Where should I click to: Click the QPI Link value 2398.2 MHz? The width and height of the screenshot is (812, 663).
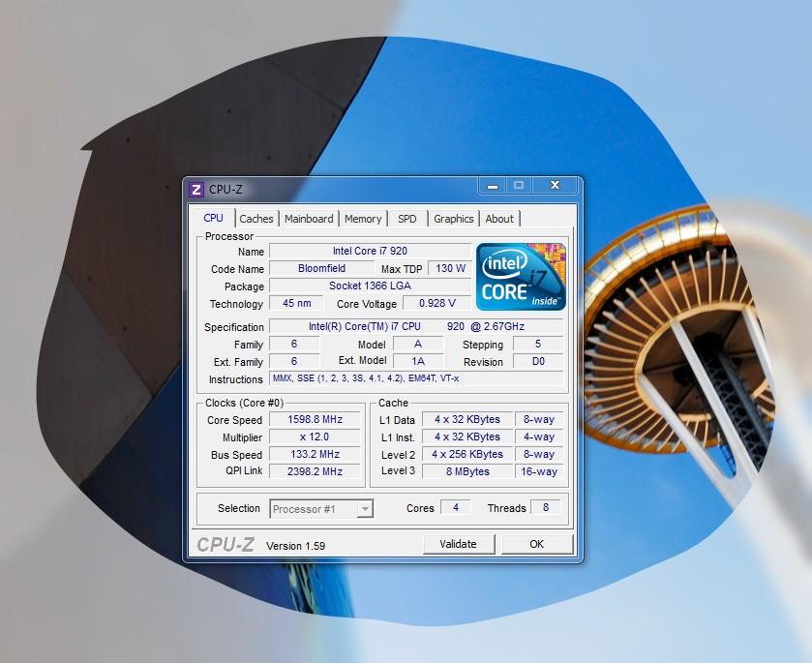(x=315, y=471)
